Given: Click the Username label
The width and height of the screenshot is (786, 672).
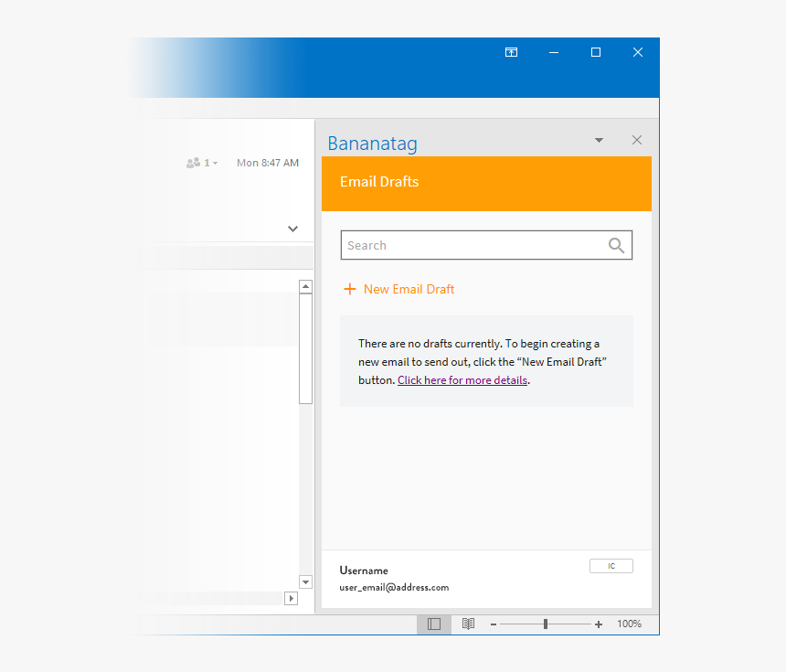Looking at the screenshot, I should point(364,571).
